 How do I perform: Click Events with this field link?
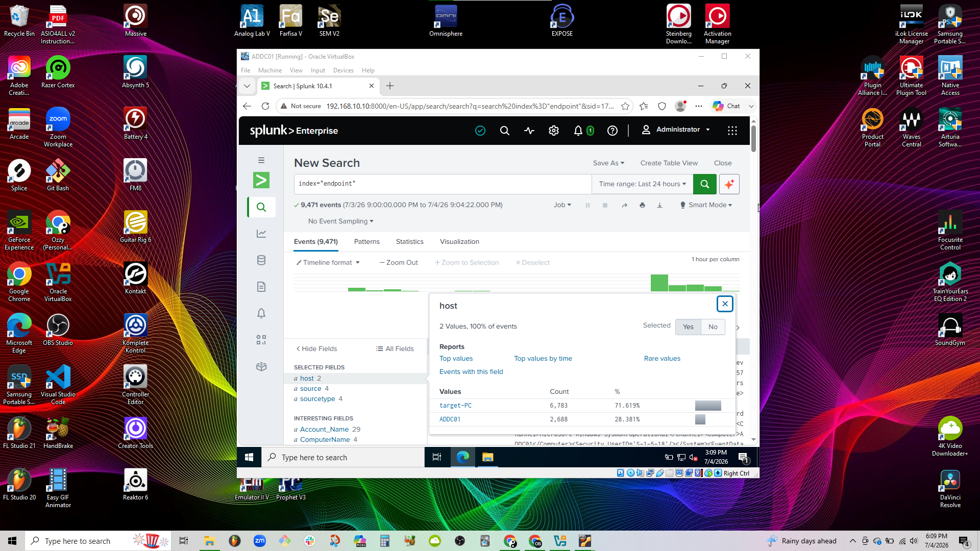click(471, 372)
